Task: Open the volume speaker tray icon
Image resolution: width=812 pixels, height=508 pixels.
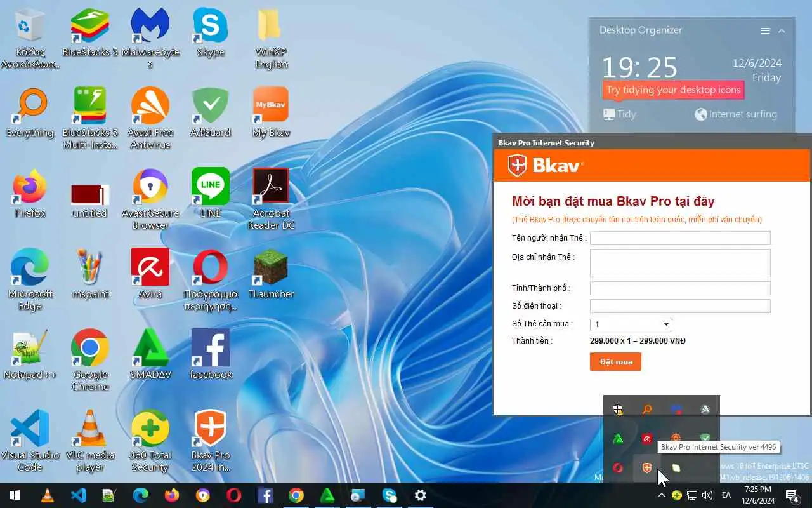Action: click(707, 495)
